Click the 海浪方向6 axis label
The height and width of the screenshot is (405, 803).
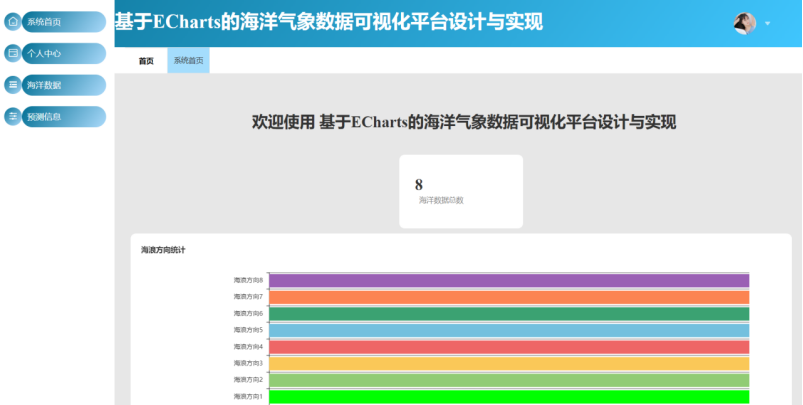(248, 313)
